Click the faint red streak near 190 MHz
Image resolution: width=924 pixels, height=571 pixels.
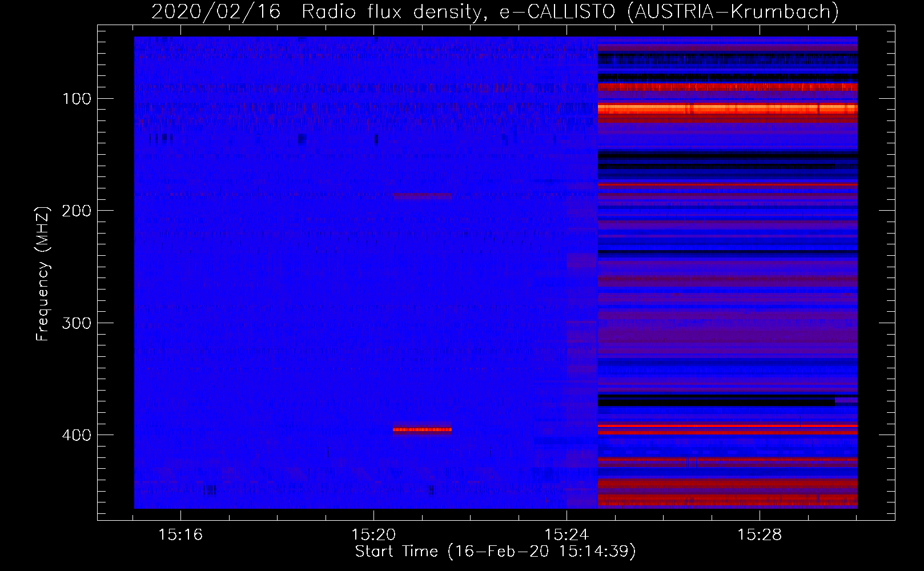coord(423,196)
